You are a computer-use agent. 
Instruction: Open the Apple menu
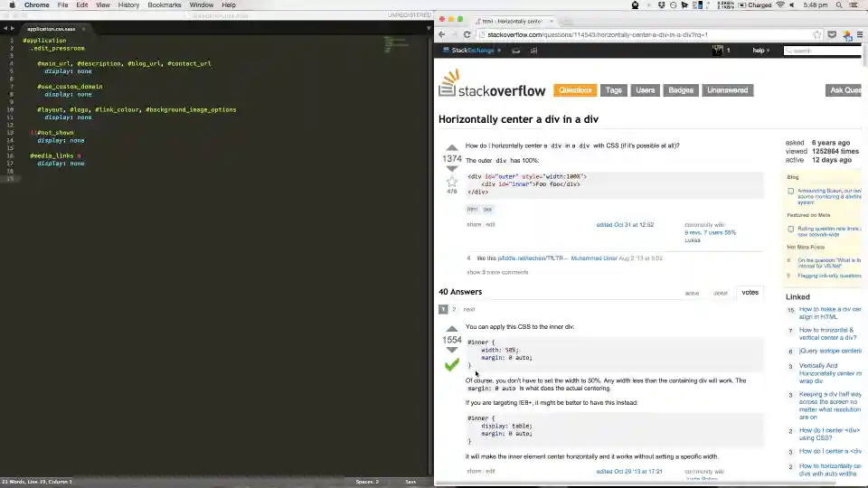tap(12, 5)
